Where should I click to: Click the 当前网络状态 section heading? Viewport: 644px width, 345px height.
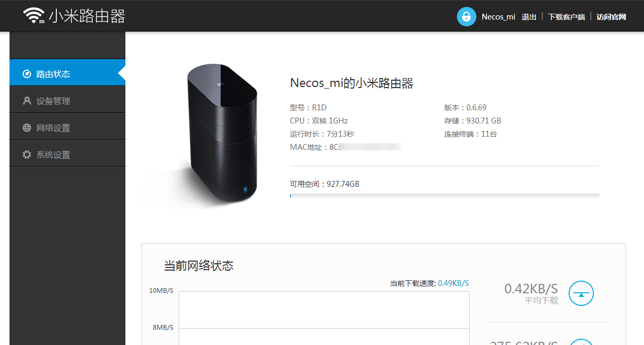199,266
